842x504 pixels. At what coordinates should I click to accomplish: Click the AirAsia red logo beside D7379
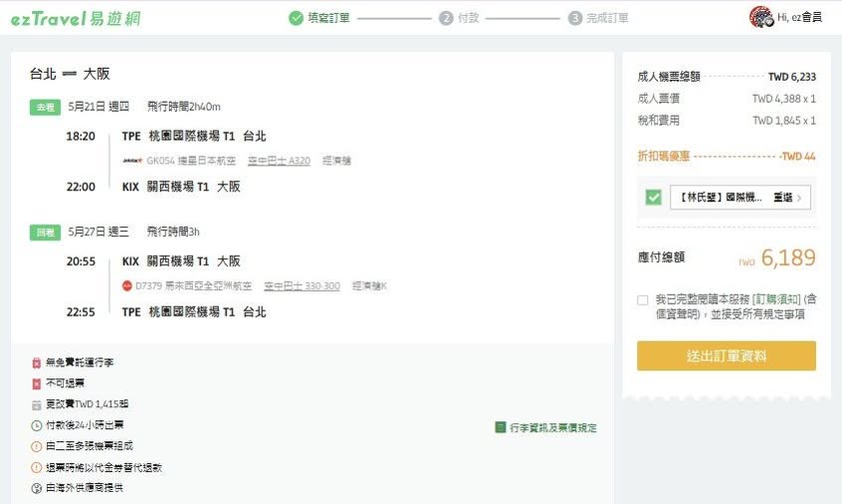(127, 286)
